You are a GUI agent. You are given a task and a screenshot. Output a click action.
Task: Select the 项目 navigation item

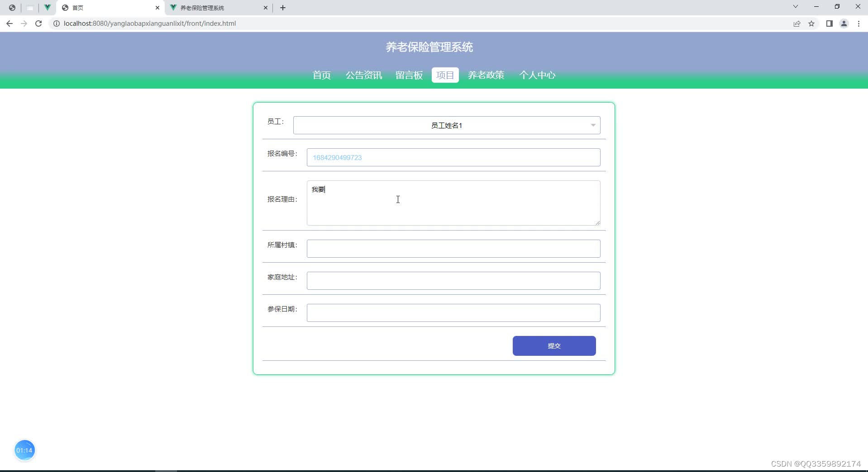pyautogui.click(x=445, y=75)
